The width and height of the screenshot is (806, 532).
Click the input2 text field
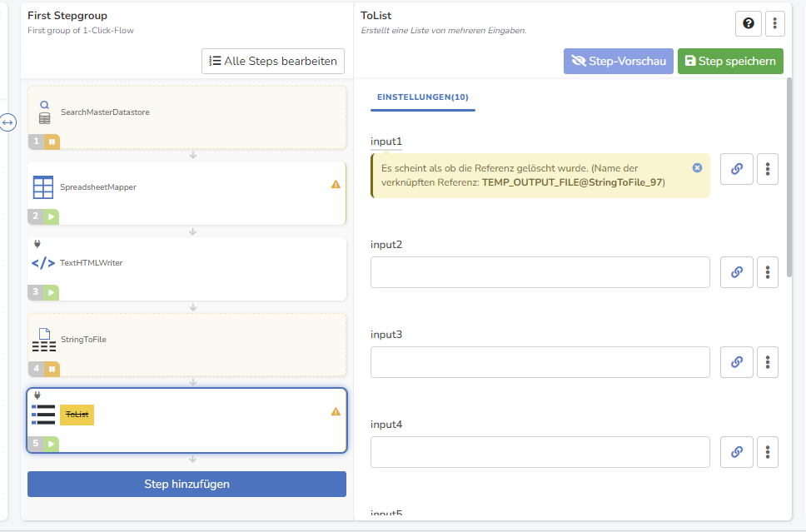(x=540, y=272)
